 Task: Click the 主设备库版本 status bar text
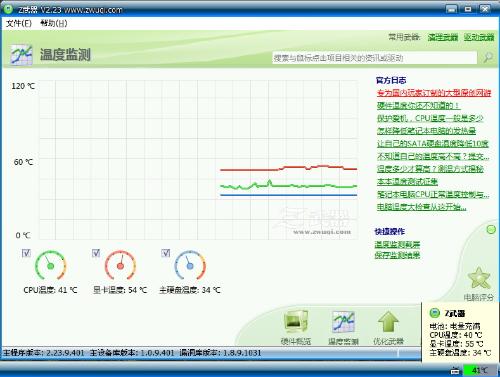click(x=132, y=353)
